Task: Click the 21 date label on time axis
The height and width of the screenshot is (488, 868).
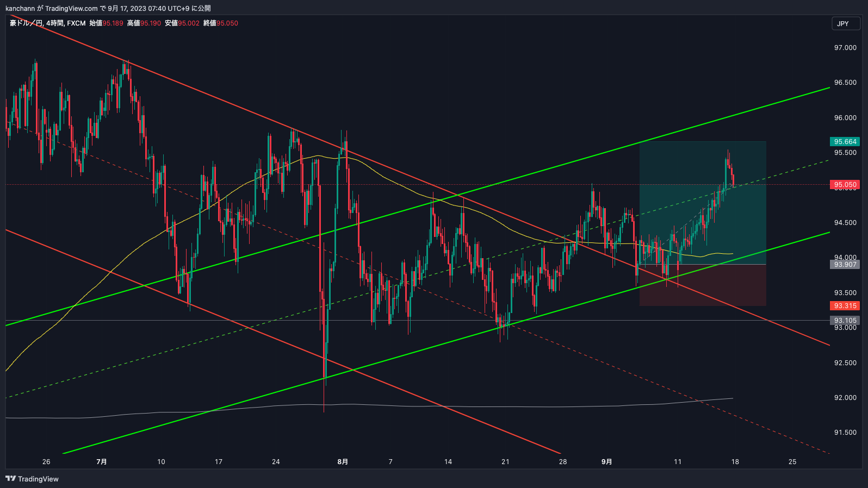Action: (505, 462)
